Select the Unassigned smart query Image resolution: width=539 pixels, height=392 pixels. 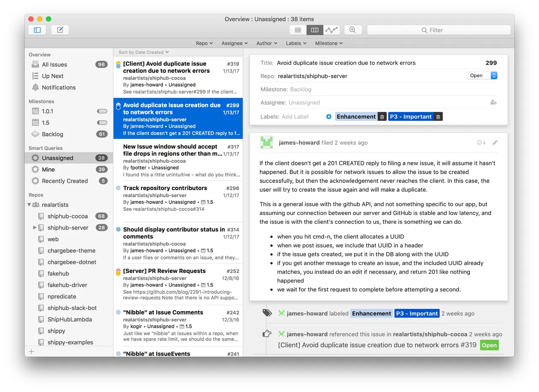(69, 158)
